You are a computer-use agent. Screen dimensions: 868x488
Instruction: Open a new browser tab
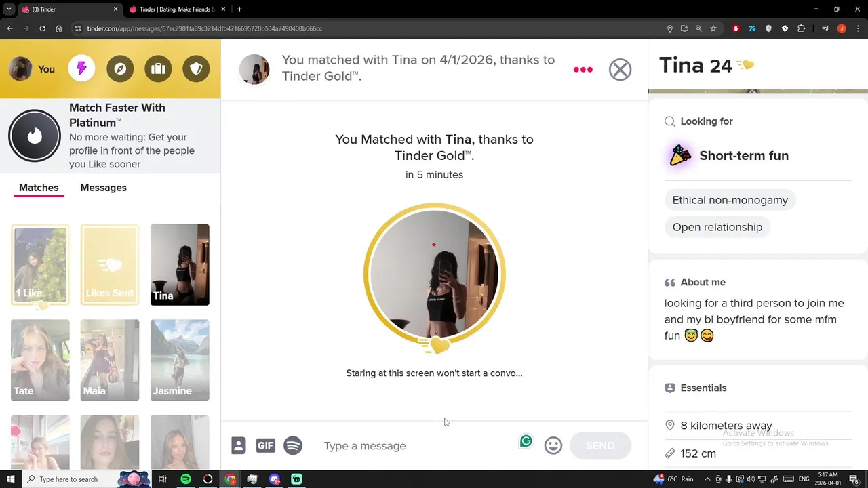pyautogui.click(x=239, y=9)
